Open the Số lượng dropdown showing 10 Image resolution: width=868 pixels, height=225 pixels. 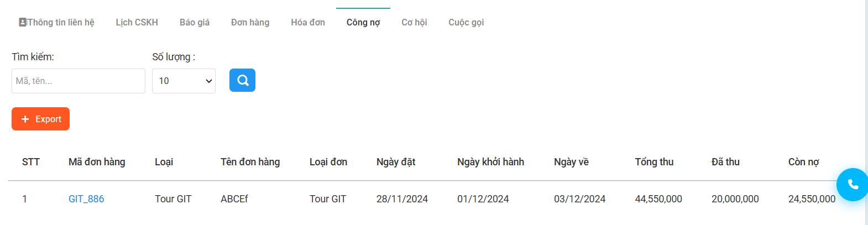coord(184,81)
